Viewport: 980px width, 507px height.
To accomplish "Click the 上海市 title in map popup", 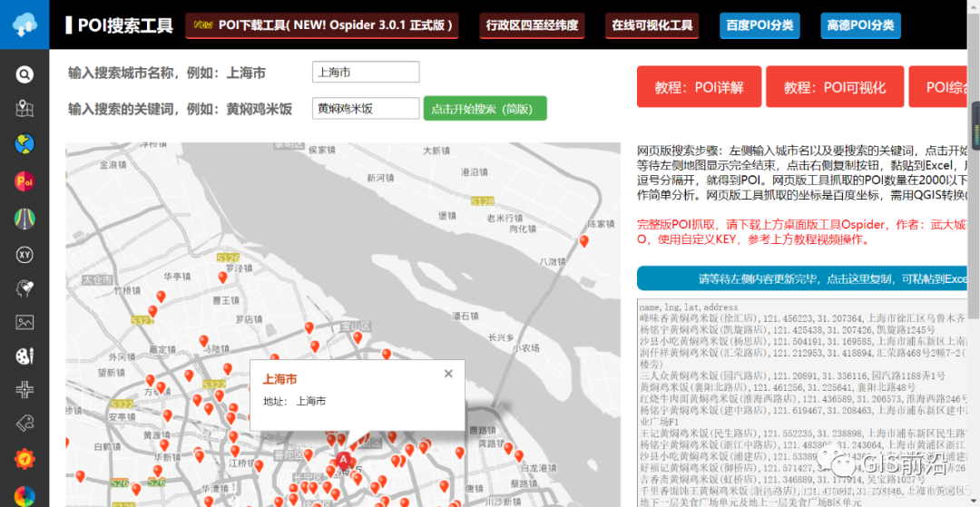I will click(x=279, y=379).
